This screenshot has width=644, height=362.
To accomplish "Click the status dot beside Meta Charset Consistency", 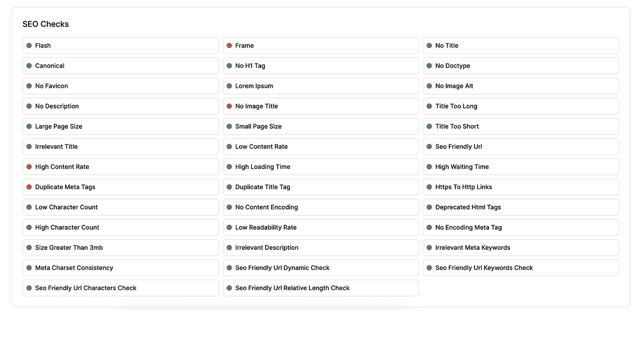I will [29, 267].
